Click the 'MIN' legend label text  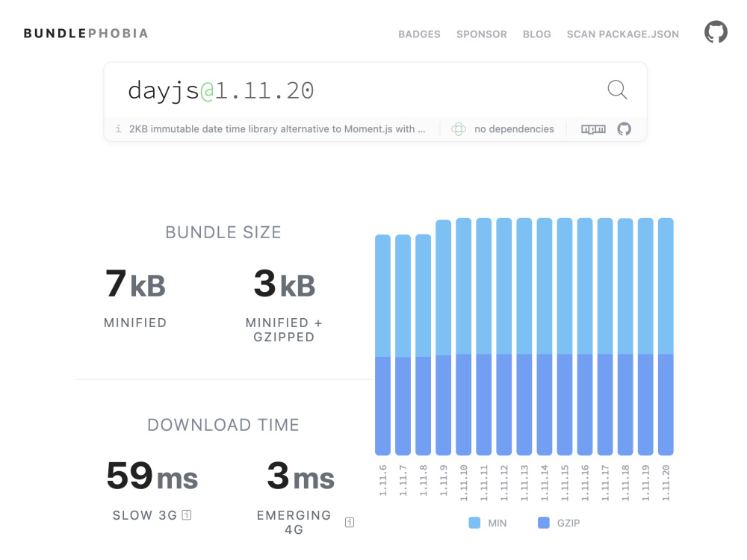tap(497, 523)
